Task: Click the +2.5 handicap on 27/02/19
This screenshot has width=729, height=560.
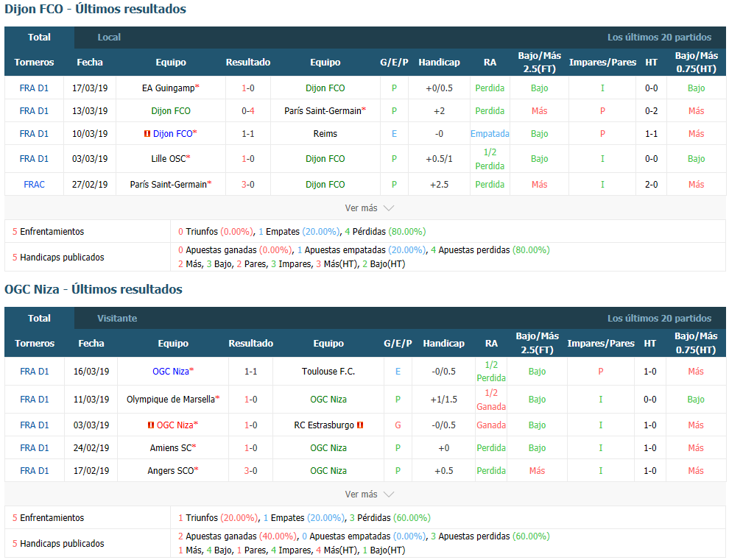Action: (439, 185)
